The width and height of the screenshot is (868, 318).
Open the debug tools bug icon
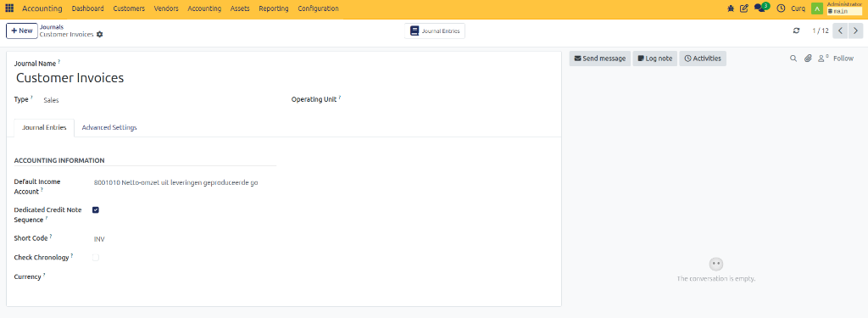(x=731, y=8)
